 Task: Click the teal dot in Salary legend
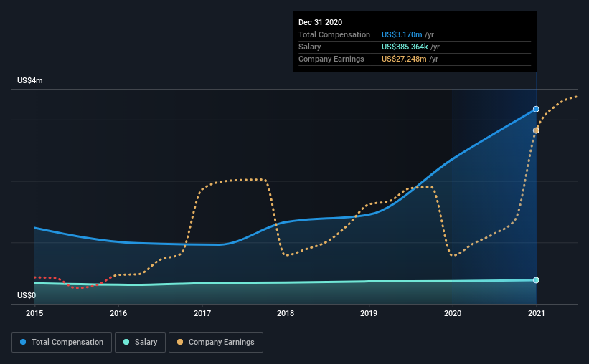tap(126, 342)
